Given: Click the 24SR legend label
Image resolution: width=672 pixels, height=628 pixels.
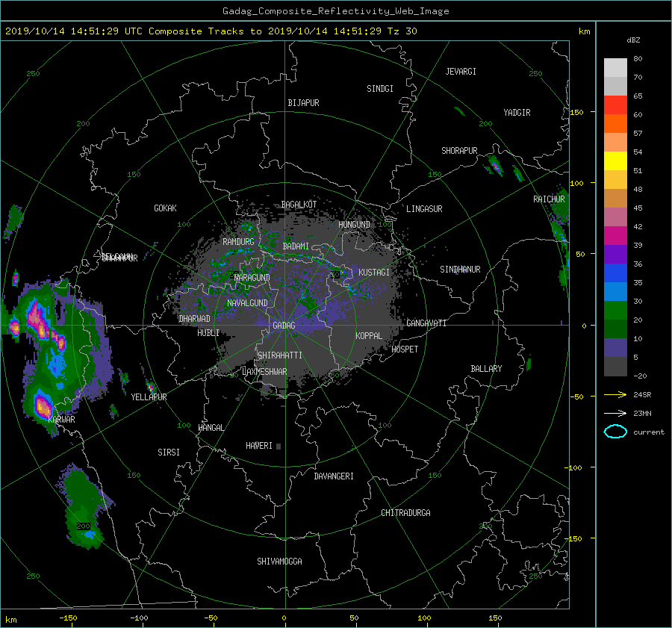Looking at the screenshot, I should tap(642, 394).
